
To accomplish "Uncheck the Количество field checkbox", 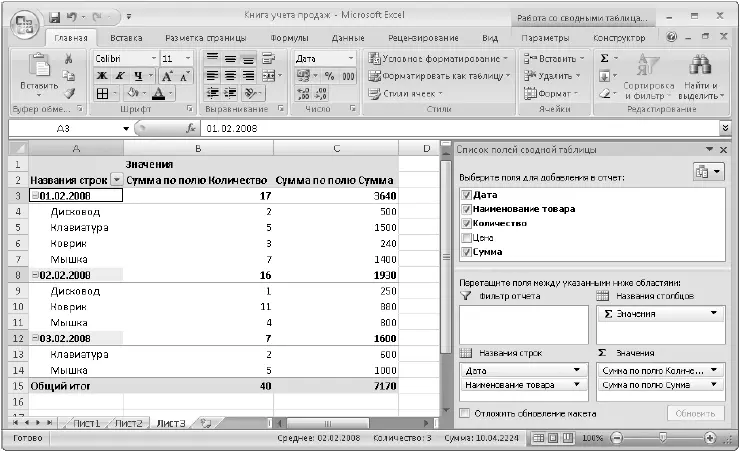I will tap(467, 223).
